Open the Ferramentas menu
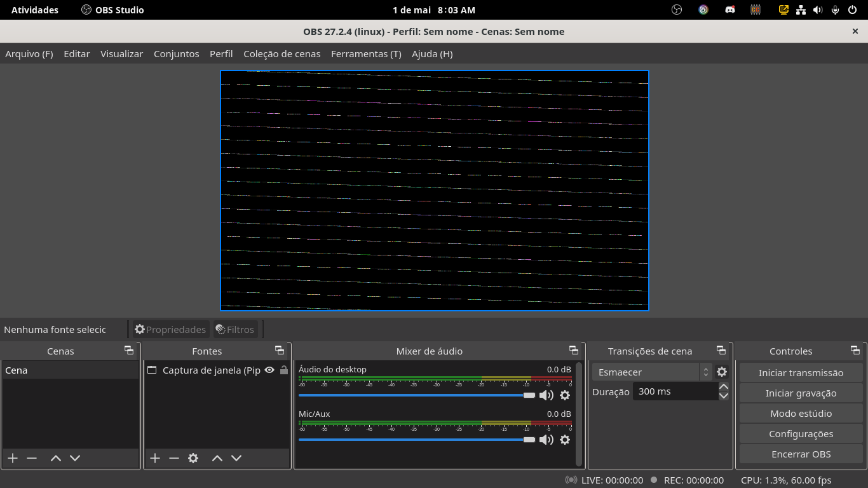 tap(366, 54)
